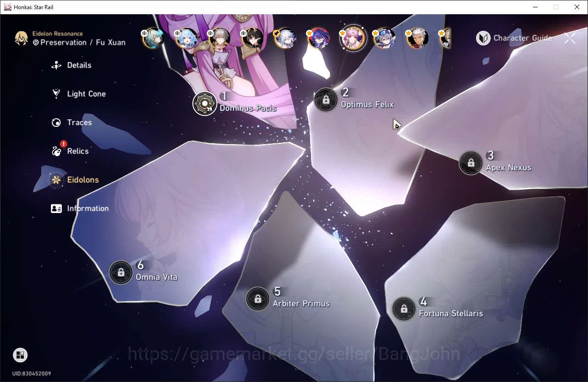
Task: Close the Honkai: Star Rail window
Action: click(x=577, y=7)
